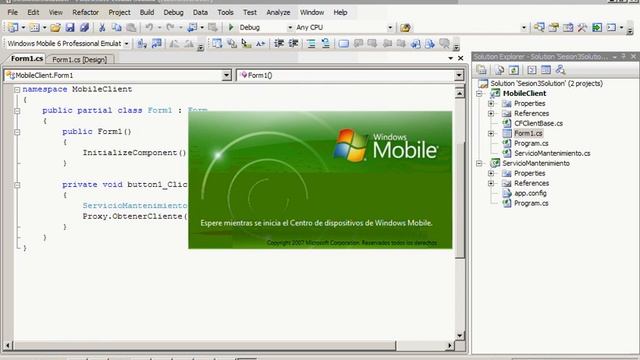Switch to the Form1.cs [Design] tab
The width and height of the screenshot is (640, 360).
tap(80, 60)
